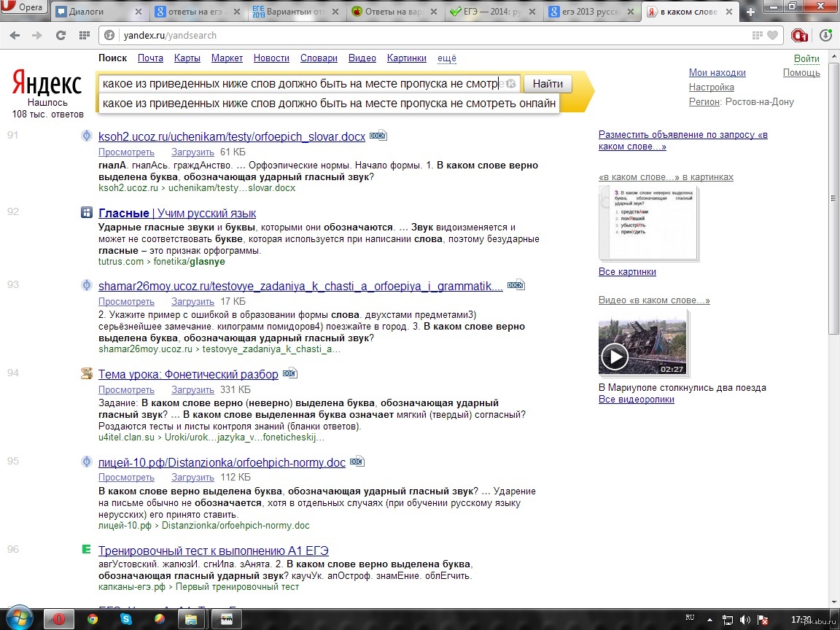Expand the 'ещё' services list
The height and width of the screenshot is (630, 840).
point(446,58)
